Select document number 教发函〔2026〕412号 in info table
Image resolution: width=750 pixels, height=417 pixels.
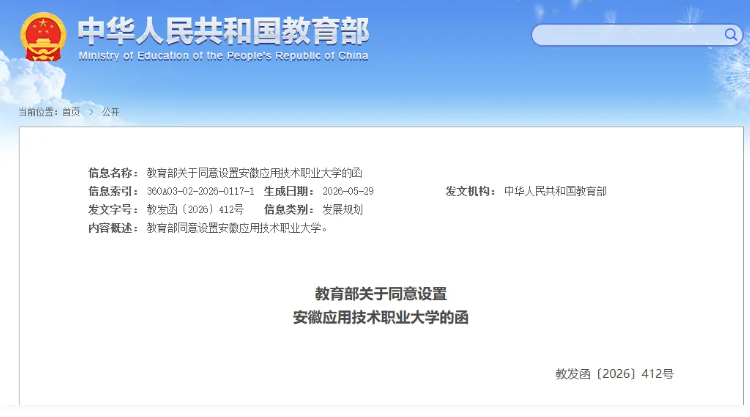(195, 209)
